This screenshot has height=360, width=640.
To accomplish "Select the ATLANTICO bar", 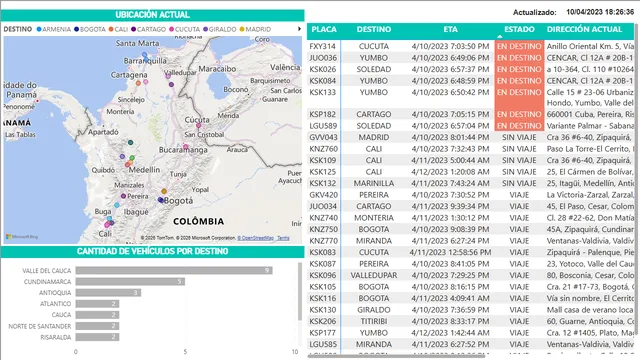I will point(97,304).
